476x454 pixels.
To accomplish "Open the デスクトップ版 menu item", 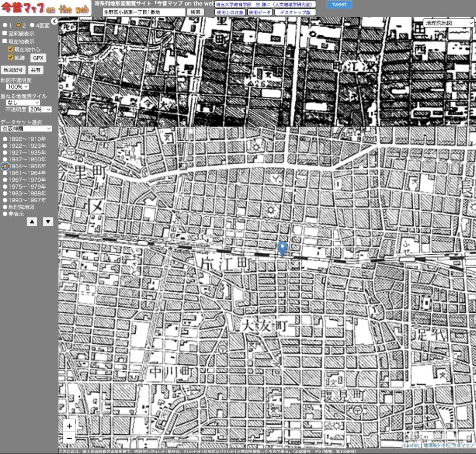I will (295, 13).
